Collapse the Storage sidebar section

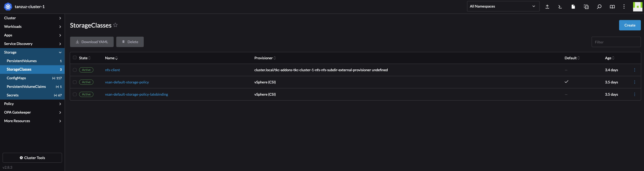[32, 52]
